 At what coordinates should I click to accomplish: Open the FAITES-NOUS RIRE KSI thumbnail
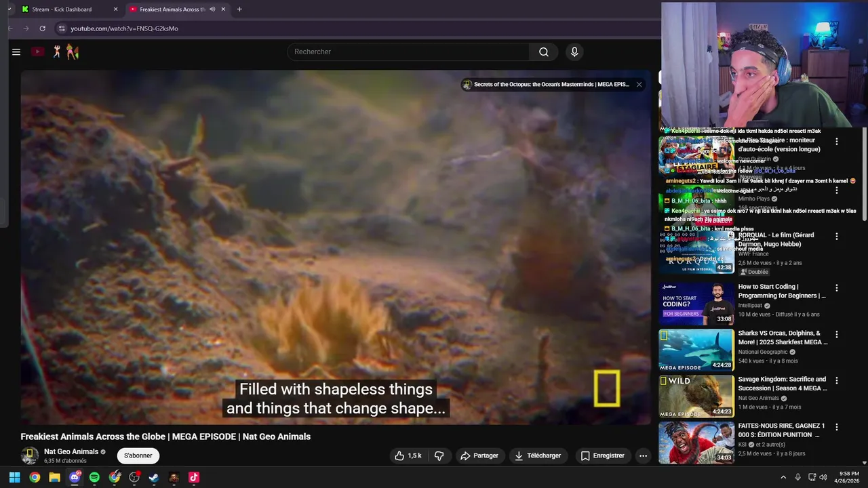coord(696,443)
